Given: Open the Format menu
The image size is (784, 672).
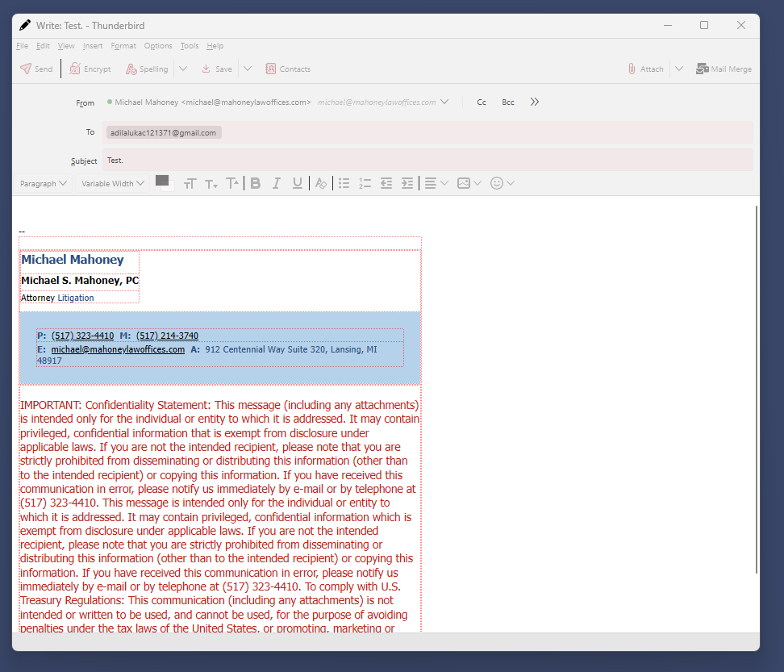Looking at the screenshot, I should click(123, 45).
